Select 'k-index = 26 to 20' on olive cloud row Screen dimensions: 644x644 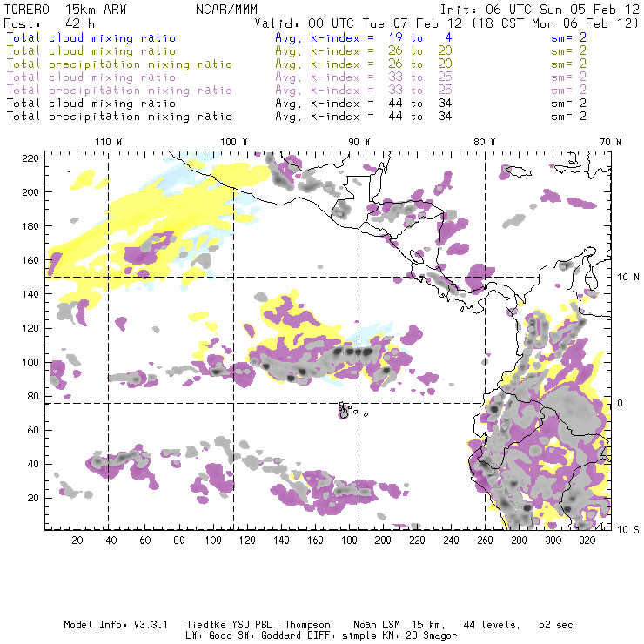381,51
